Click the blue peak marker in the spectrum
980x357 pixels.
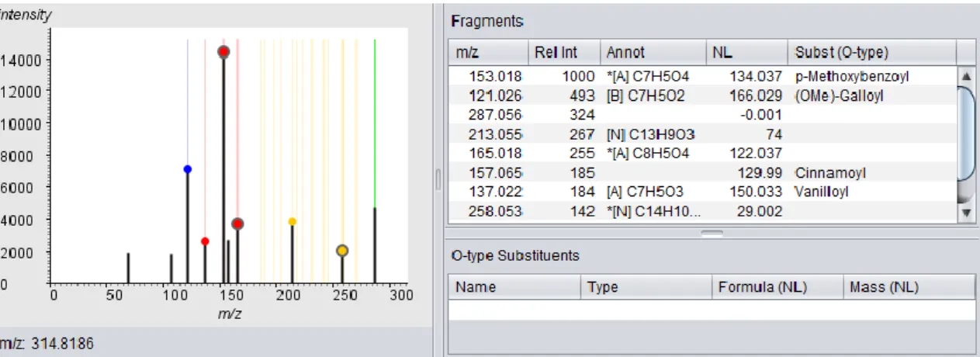pyautogui.click(x=187, y=169)
